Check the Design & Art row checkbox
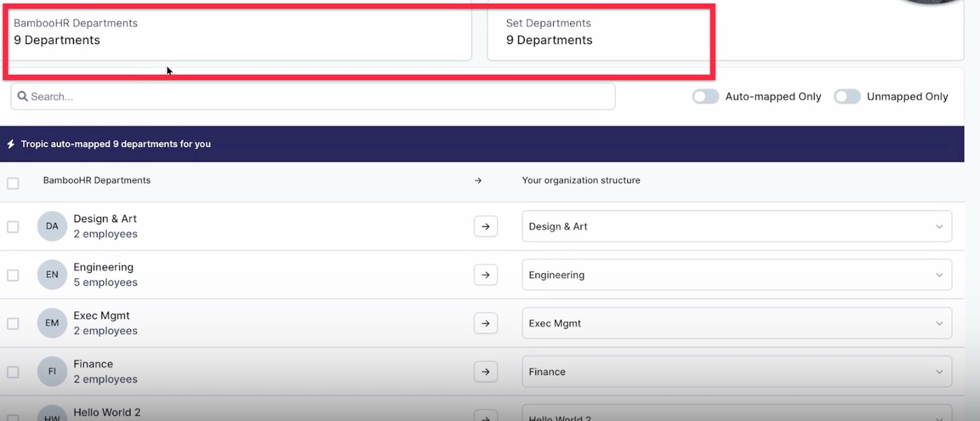The image size is (980, 421). pyautogui.click(x=13, y=226)
